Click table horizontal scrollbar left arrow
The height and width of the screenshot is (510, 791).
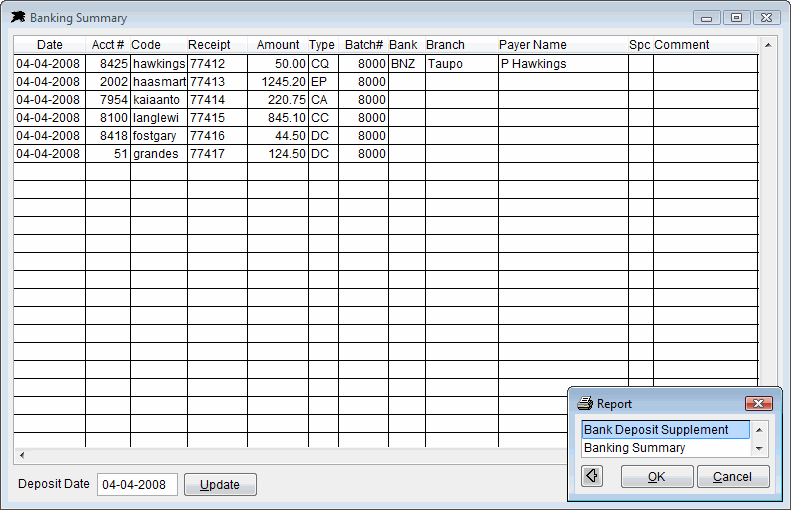point(22,455)
